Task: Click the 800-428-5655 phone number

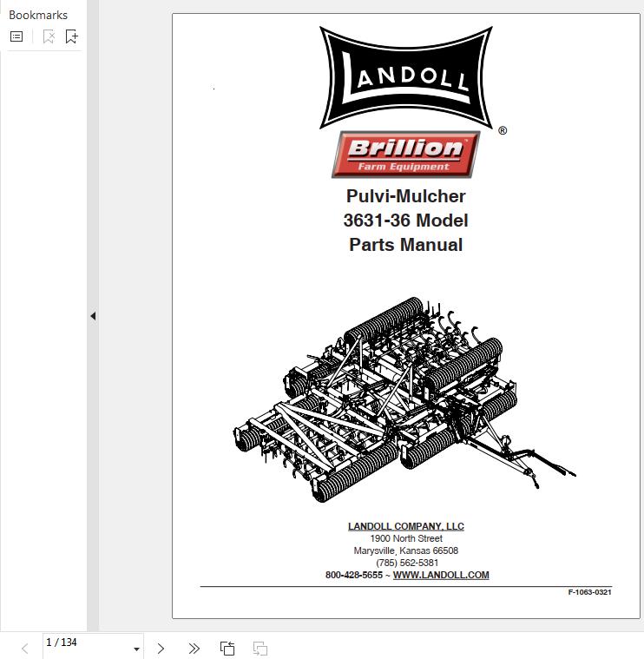Action: (x=353, y=575)
